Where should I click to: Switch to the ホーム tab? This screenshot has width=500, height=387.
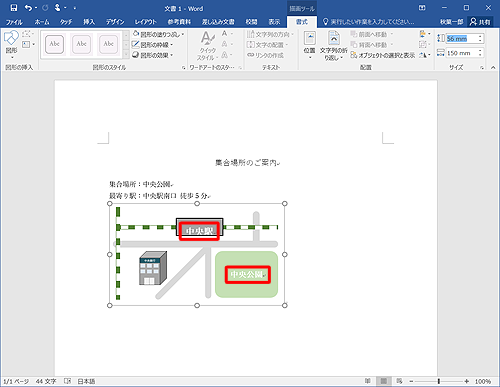click(x=42, y=22)
